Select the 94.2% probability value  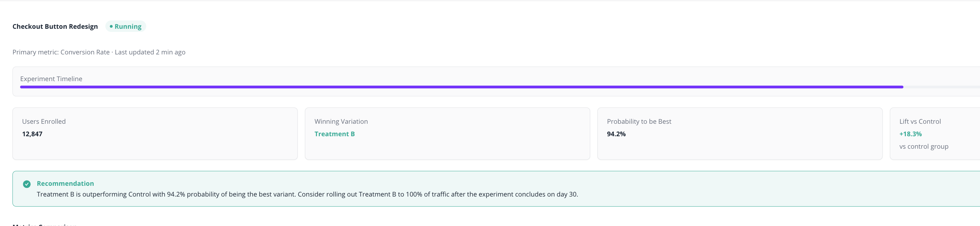(616, 134)
